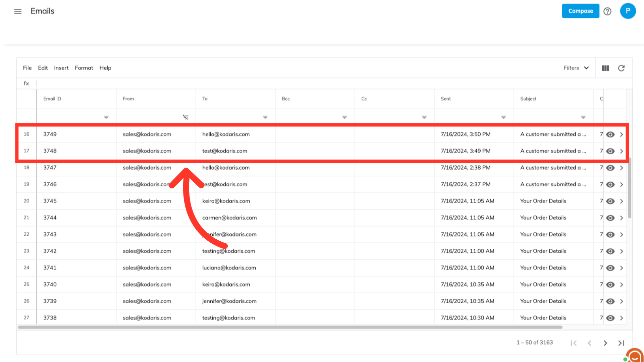Screen dimensions: 644x362
Task: Clear the From column filter
Action: click(185, 117)
